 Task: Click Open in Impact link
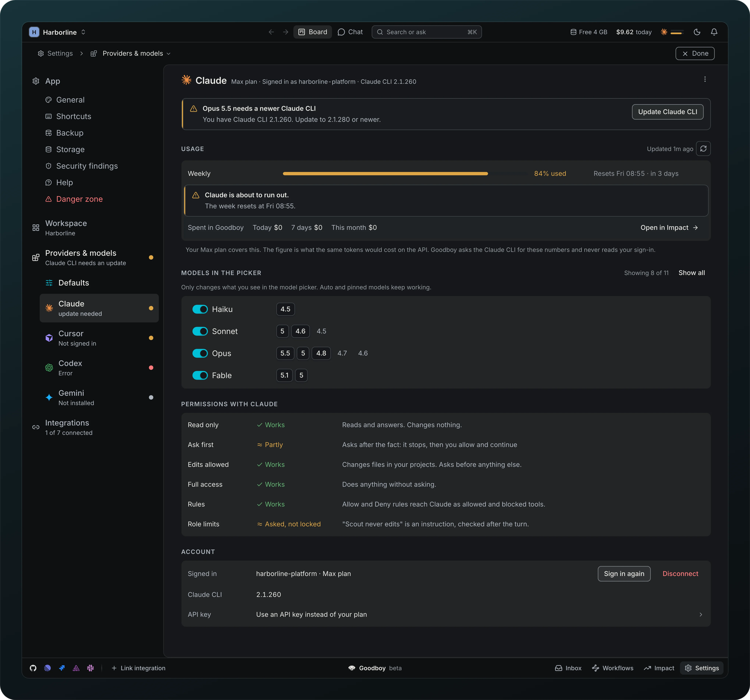[x=669, y=227]
